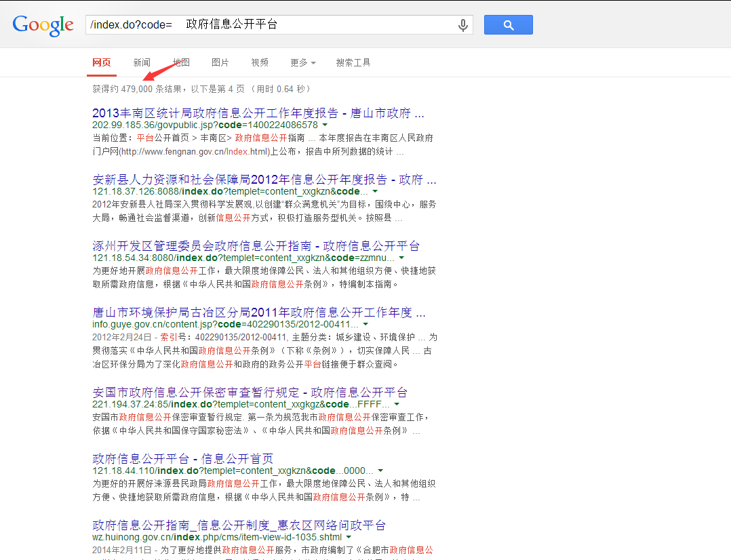
Task: Click result count text 获得约 479,000 条结果
Action: [x=137, y=89]
